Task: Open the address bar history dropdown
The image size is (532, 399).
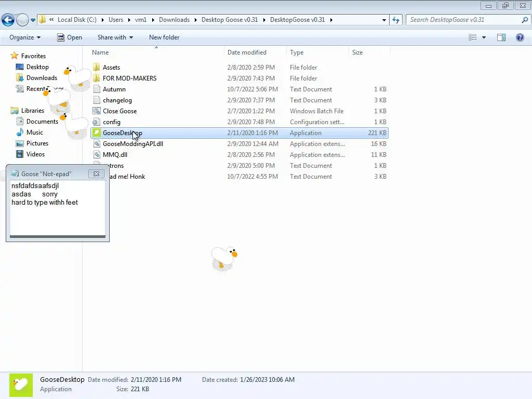Action: (384, 20)
